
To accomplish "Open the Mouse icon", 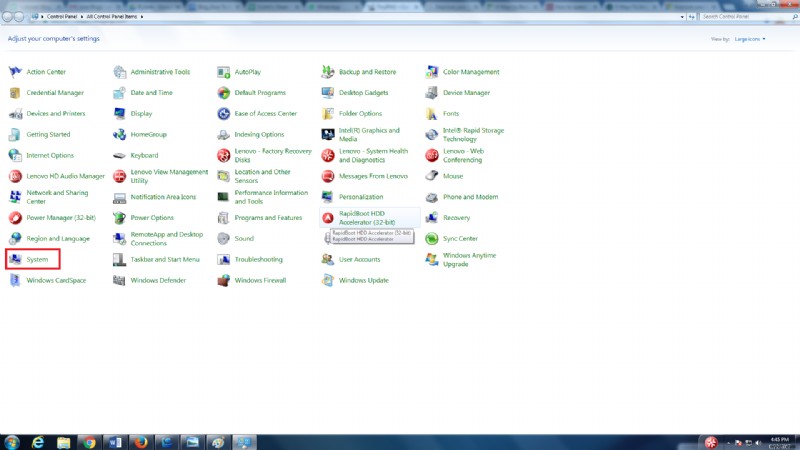I will 432,176.
